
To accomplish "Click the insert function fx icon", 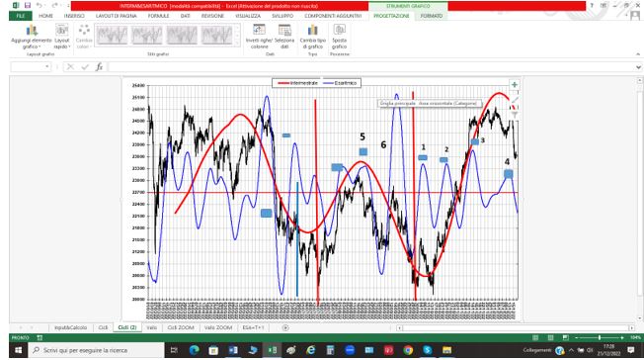I will pyautogui.click(x=99, y=66).
